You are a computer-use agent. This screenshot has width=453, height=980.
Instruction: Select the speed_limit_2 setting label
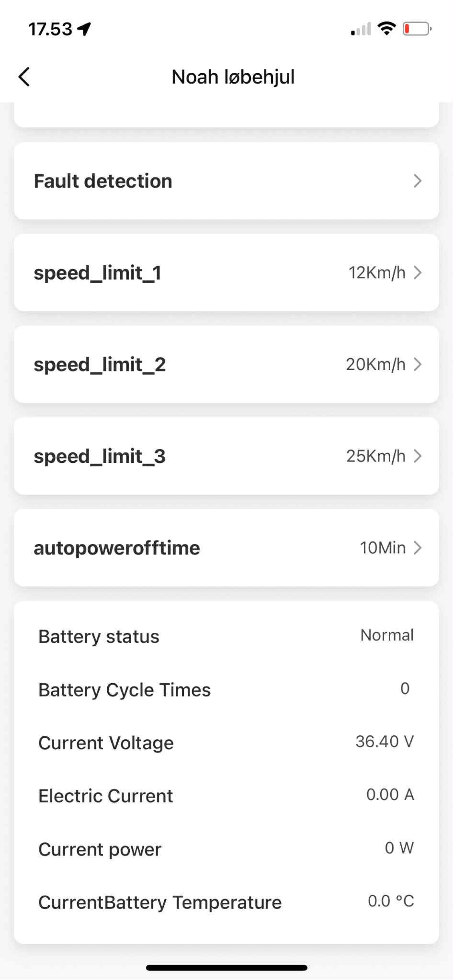[x=100, y=365]
